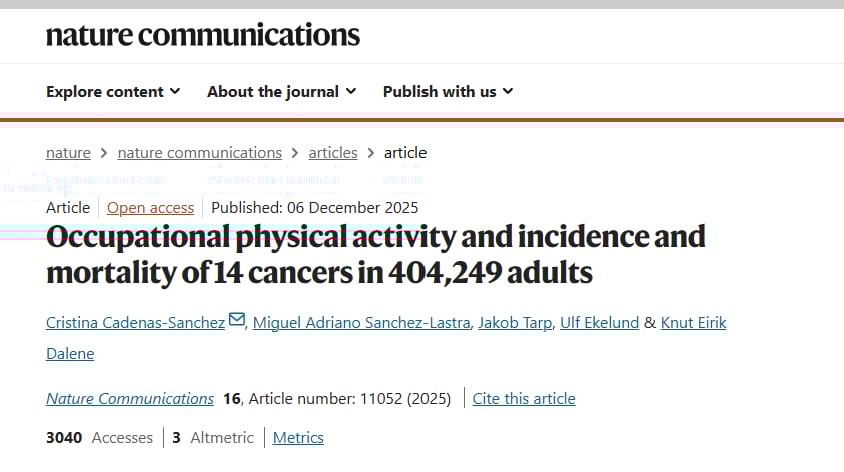Click the nature communications logo
The image size is (844, 472).
[x=203, y=35]
